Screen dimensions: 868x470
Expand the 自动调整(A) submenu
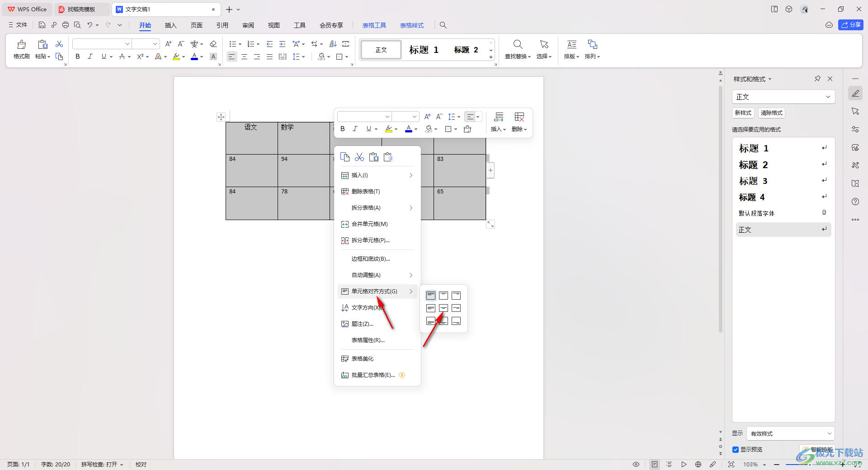377,275
